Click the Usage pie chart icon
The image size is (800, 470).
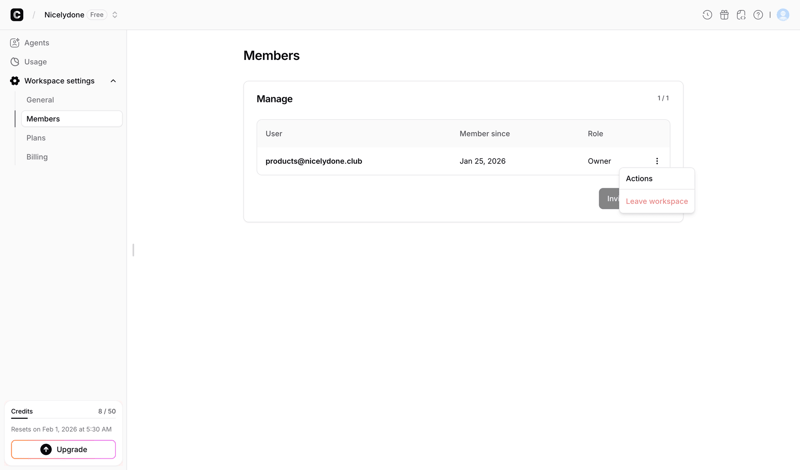tap(15, 62)
